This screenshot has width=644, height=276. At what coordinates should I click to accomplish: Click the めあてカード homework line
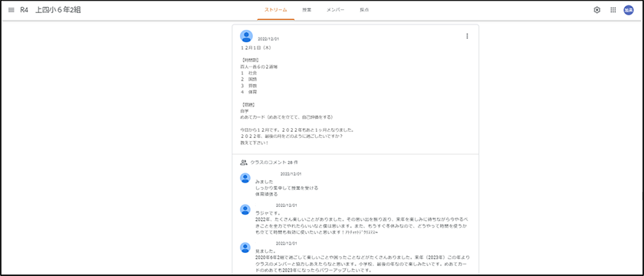click(x=286, y=117)
